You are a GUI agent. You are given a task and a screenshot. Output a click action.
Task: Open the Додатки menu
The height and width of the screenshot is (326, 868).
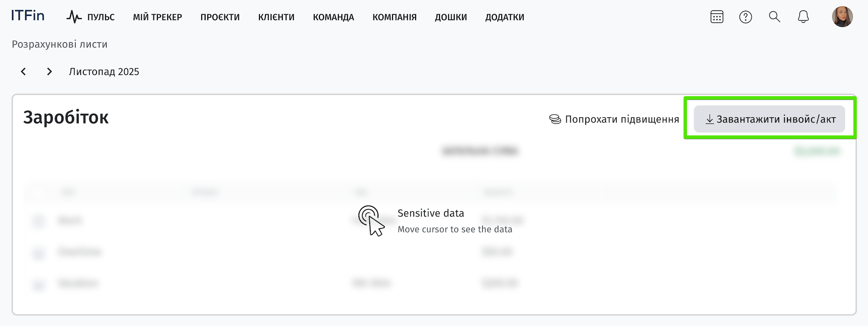505,17
